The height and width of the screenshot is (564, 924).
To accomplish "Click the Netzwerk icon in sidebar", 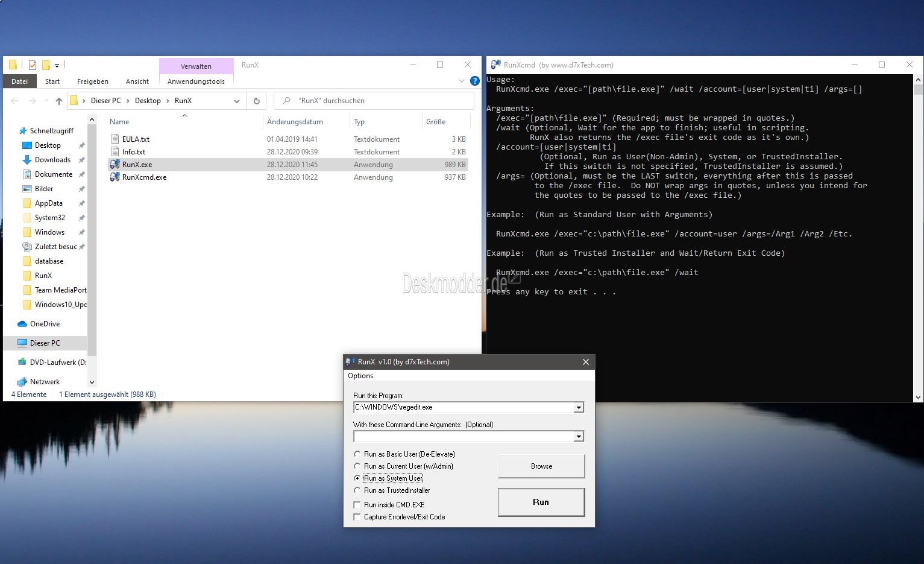I will click(x=22, y=382).
